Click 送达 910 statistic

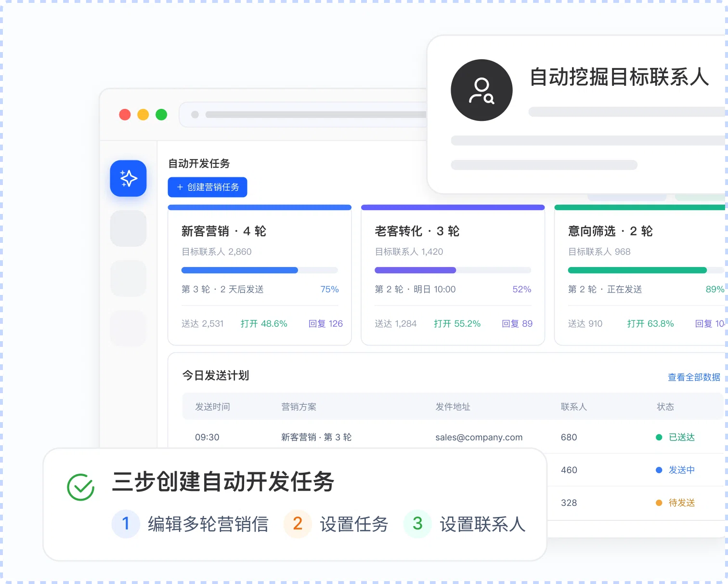tap(585, 324)
